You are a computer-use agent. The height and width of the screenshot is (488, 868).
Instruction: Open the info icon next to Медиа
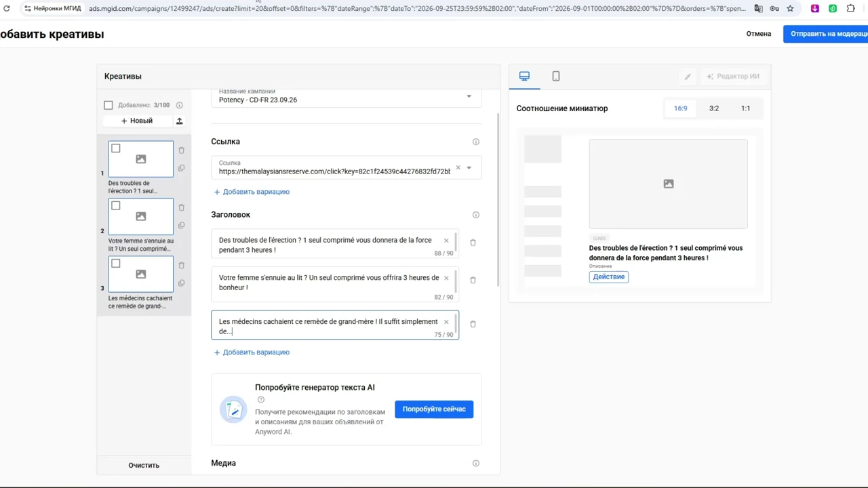[476, 464]
